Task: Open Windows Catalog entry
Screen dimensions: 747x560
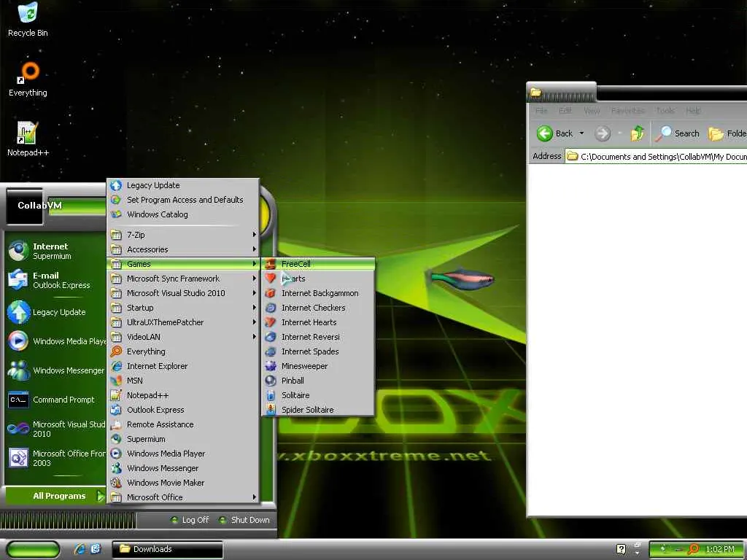Action: pyautogui.click(x=183, y=214)
